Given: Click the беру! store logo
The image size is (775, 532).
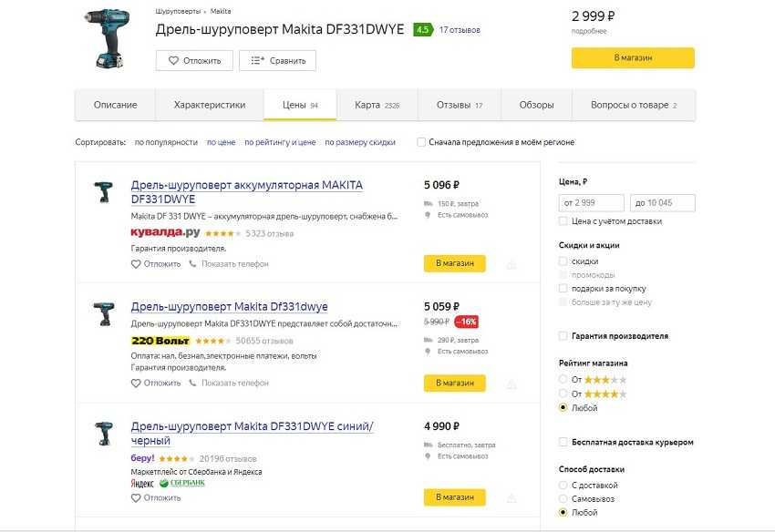Looking at the screenshot, I should point(142,458).
